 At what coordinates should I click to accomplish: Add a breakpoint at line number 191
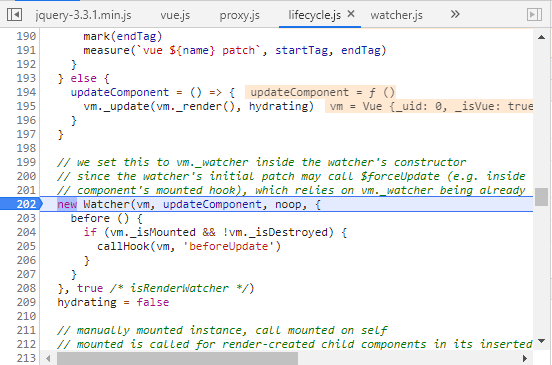[26, 50]
